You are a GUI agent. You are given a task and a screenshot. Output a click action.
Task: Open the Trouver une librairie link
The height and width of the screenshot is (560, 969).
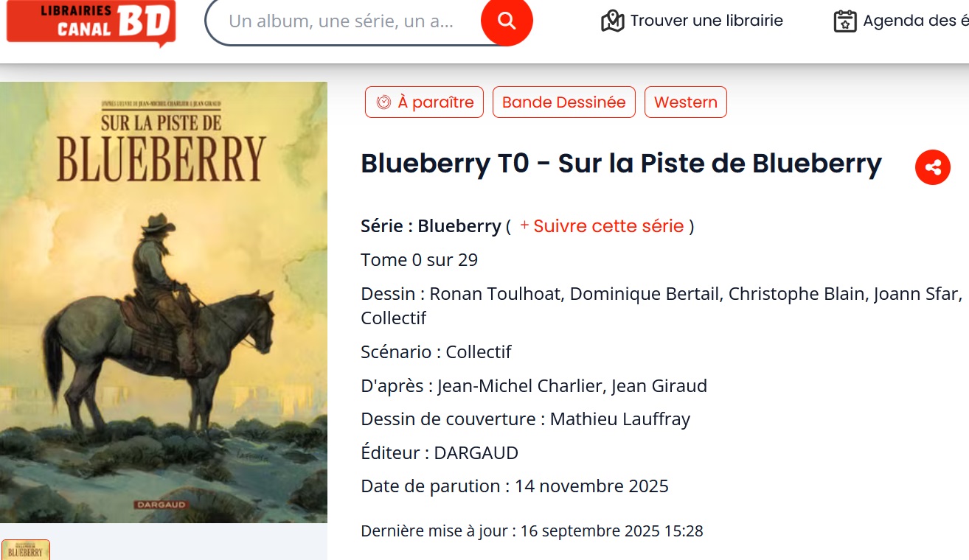706,21
